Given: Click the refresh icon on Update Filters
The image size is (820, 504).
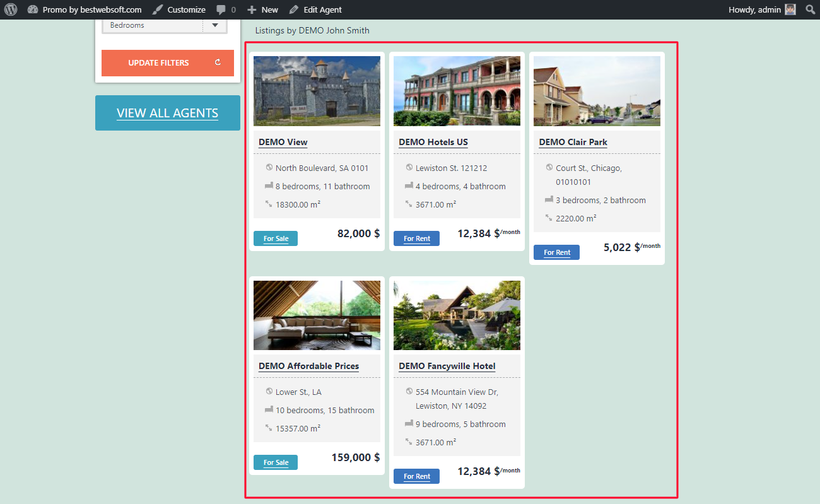Looking at the screenshot, I should [218, 62].
